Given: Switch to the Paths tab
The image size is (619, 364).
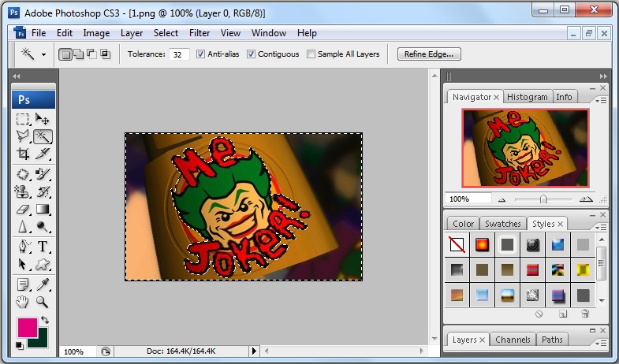Looking at the screenshot, I should 552,340.
